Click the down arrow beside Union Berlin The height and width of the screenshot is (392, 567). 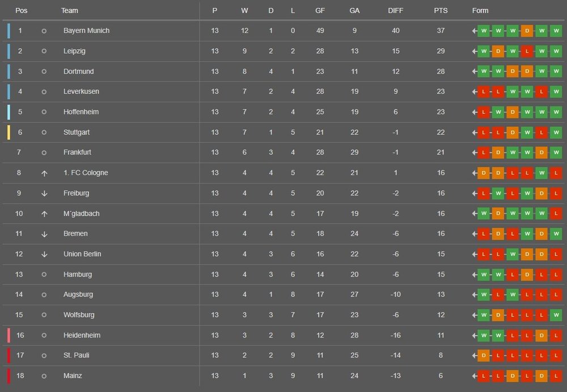pyautogui.click(x=44, y=254)
